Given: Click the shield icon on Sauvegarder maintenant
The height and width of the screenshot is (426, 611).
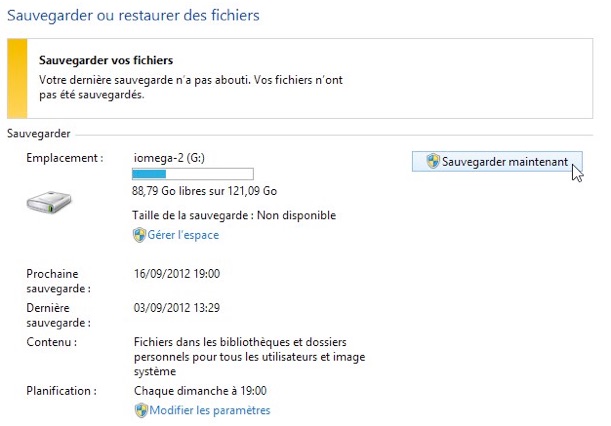Looking at the screenshot, I should [x=433, y=162].
